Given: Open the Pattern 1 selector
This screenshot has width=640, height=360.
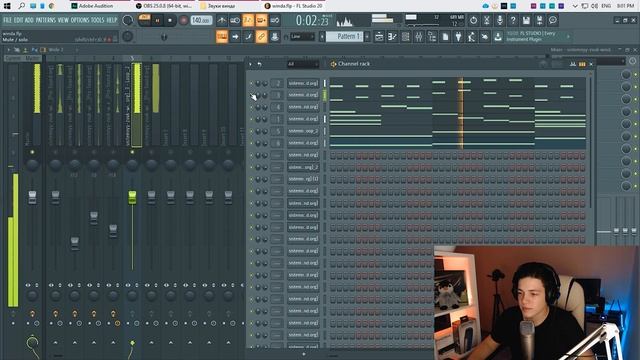Looking at the screenshot, I should pyautogui.click(x=345, y=37).
